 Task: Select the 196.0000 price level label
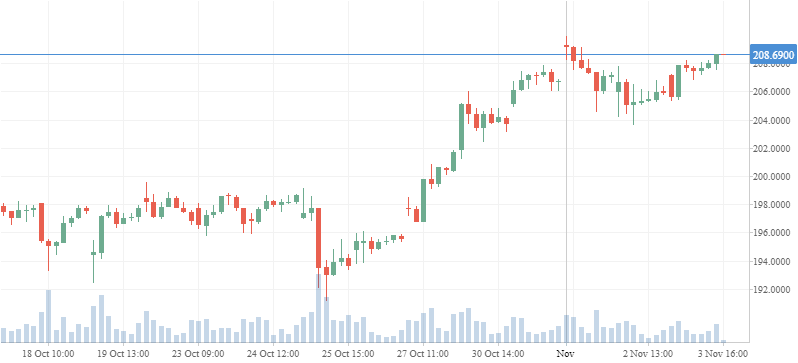pos(773,233)
